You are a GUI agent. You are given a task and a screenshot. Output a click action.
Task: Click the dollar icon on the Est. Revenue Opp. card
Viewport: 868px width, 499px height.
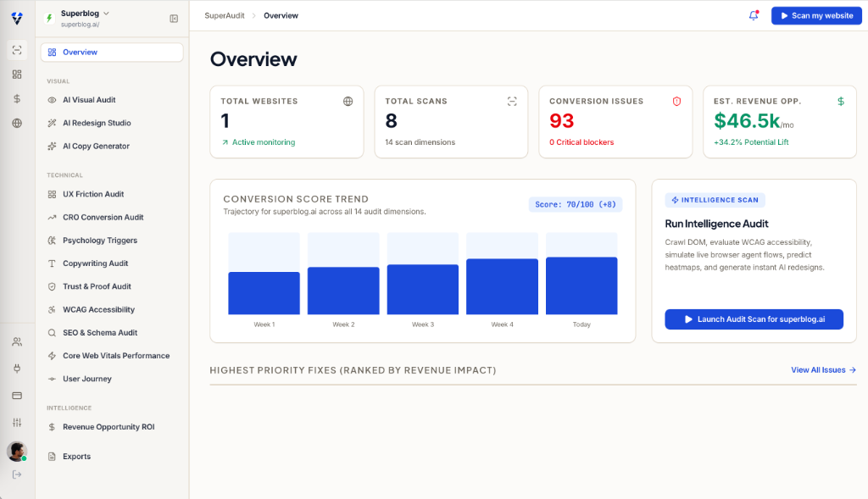point(841,101)
